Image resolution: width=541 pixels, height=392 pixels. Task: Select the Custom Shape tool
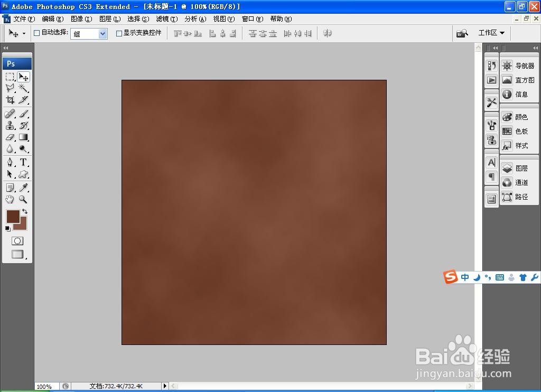click(23, 174)
